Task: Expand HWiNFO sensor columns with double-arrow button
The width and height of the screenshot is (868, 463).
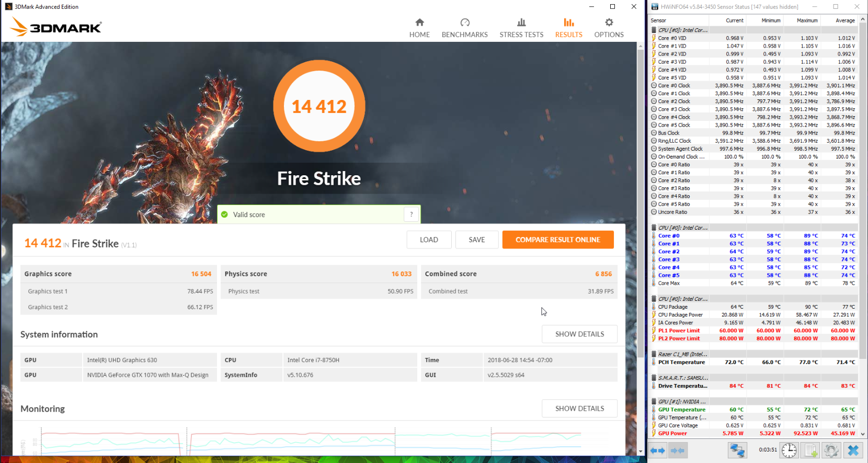Action: coord(658,450)
